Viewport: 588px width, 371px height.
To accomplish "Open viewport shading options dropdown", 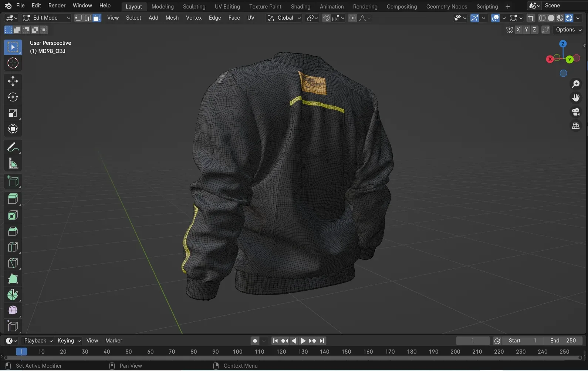I will (578, 18).
